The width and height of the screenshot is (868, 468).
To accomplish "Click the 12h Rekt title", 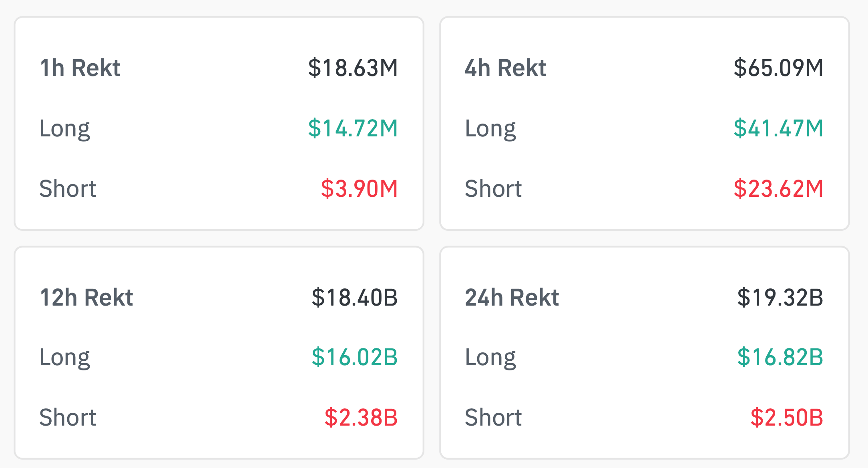I will click(86, 297).
